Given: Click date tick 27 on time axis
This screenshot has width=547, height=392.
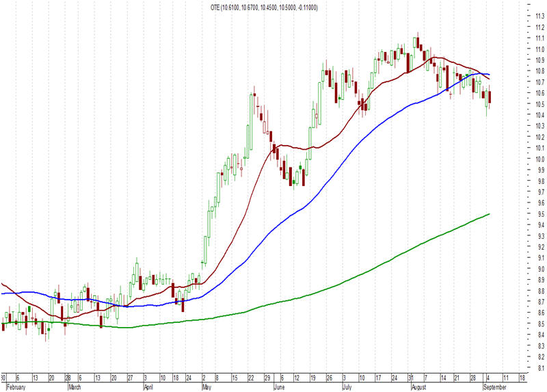Looking at the screenshot, I should pyautogui.click(x=130, y=378).
